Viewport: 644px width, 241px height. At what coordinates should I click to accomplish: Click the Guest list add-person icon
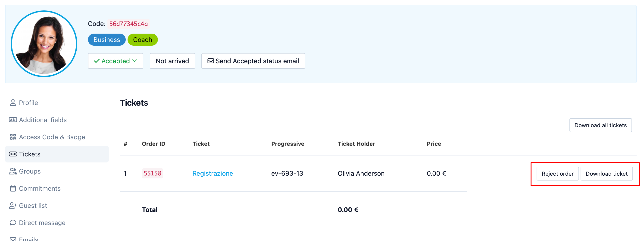coord(13,206)
